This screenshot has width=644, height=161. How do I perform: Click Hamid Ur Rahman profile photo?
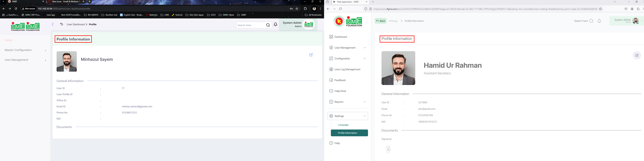click(x=398, y=68)
